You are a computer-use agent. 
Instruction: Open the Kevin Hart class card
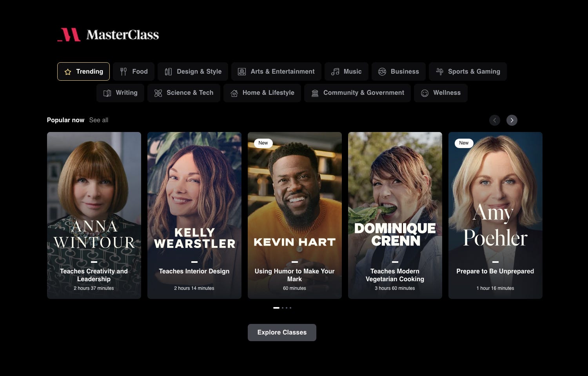pos(295,215)
